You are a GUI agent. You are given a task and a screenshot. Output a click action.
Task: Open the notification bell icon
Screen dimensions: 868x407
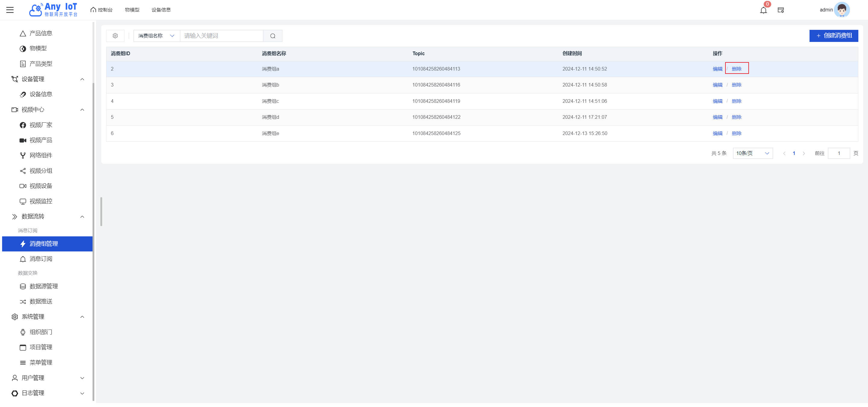click(763, 10)
